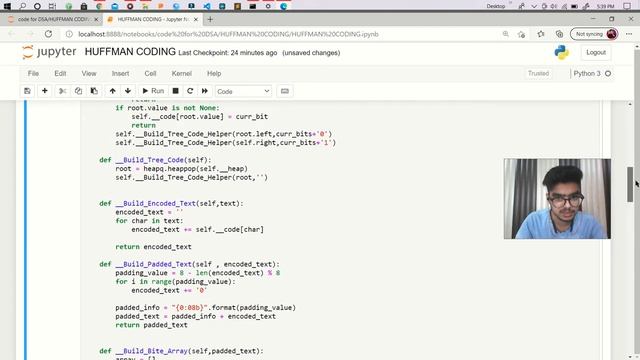
Task: Click the Python 3 kernel indicator
Action: point(592,73)
